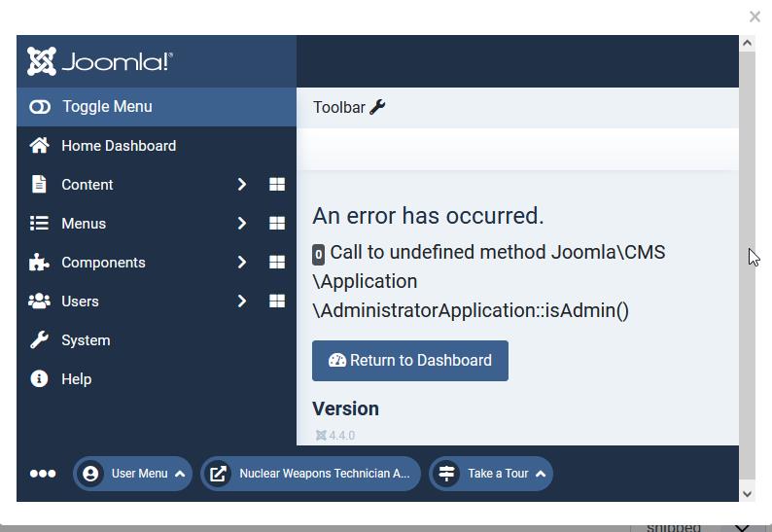This screenshot has width=772, height=532.
Task: Click the Users group icon
Action: (40, 301)
